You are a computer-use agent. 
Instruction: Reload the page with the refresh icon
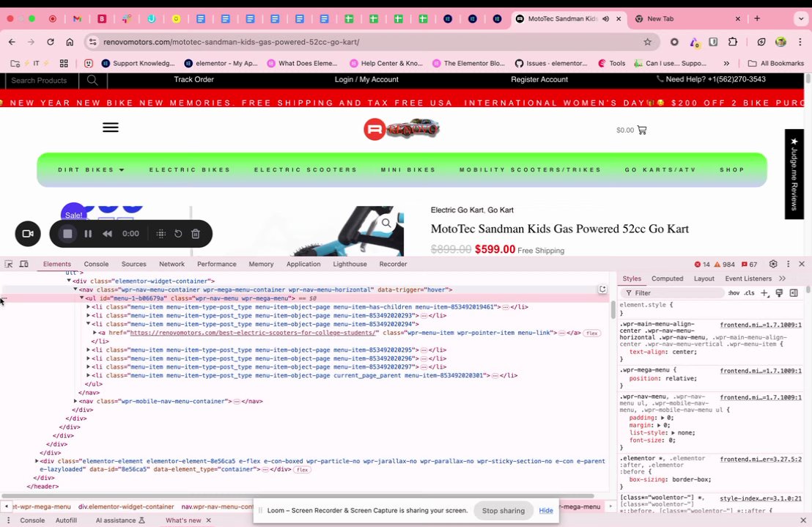point(51,42)
